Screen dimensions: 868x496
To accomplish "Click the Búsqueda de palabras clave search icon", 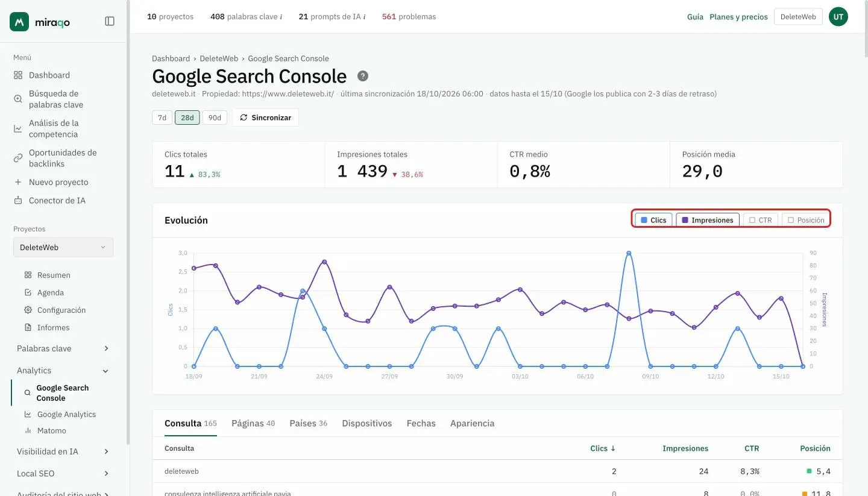I will click(18, 99).
